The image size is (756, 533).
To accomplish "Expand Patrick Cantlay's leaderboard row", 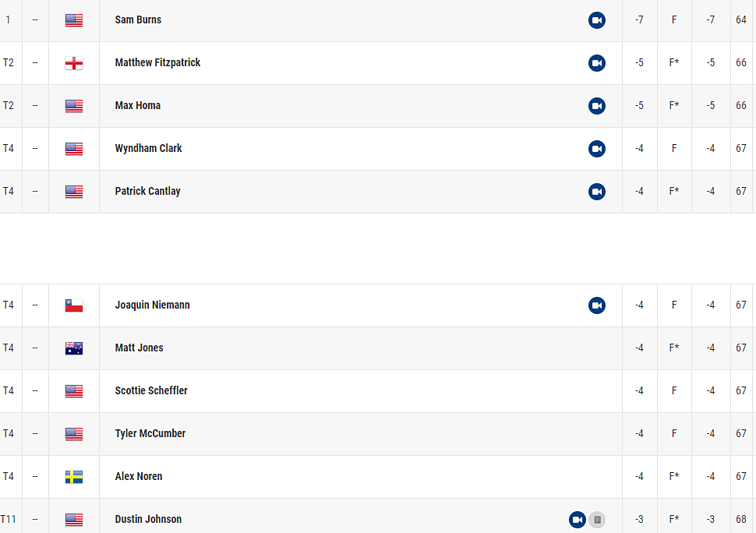I will pos(378,192).
